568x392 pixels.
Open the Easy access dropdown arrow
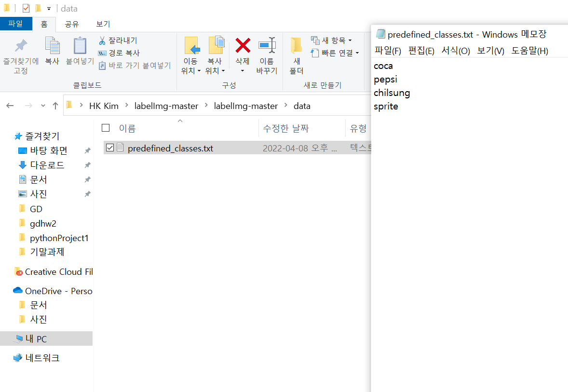357,53
